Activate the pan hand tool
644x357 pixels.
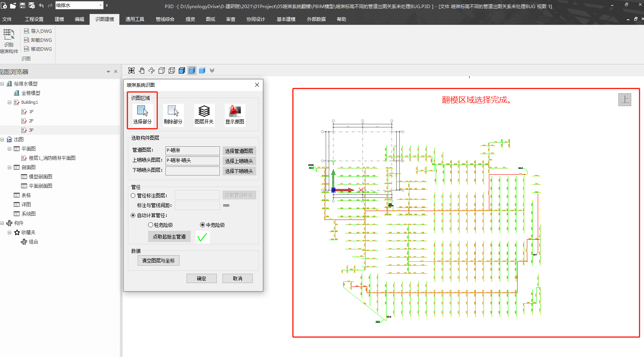click(x=142, y=70)
